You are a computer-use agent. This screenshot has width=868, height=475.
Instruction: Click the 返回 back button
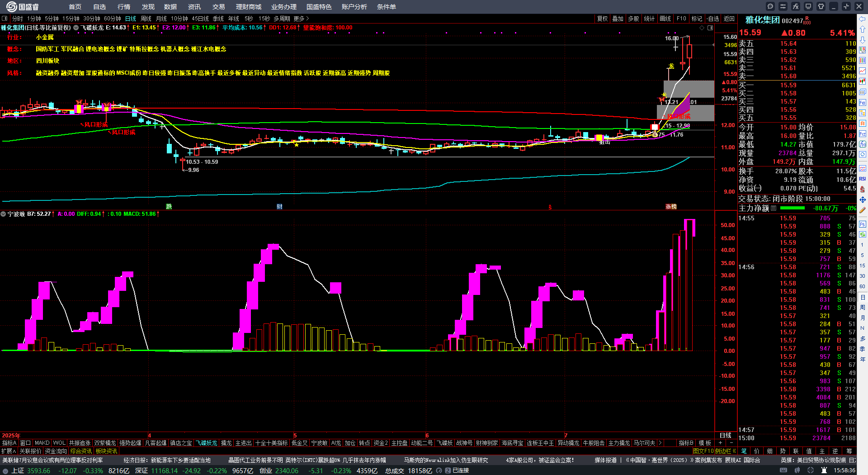click(x=729, y=19)
